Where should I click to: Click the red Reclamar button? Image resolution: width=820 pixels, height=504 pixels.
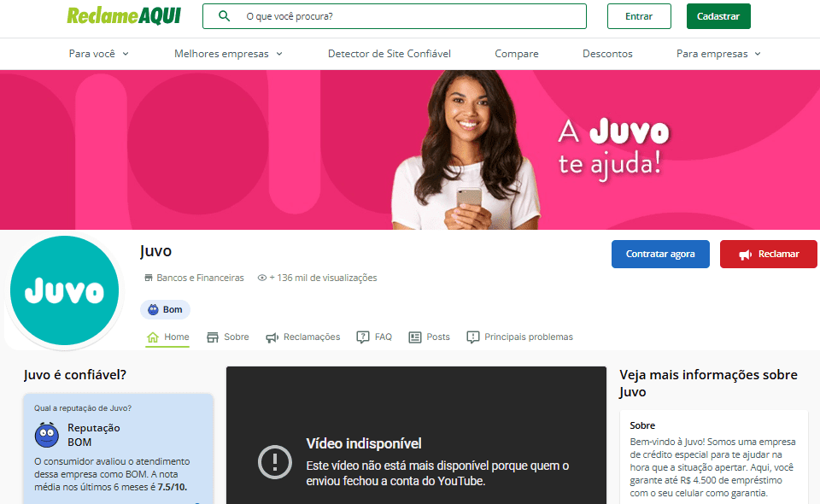(768, 254)
